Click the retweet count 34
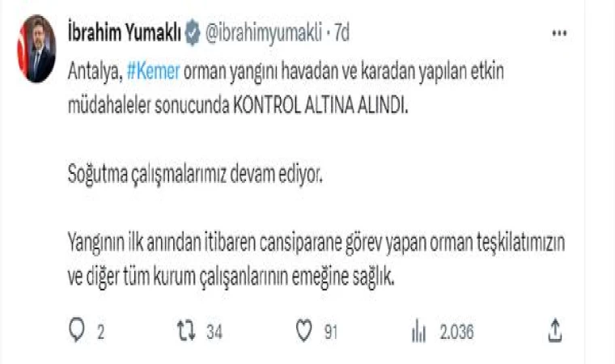Viewport: 615px width, 364px height. 214,332
